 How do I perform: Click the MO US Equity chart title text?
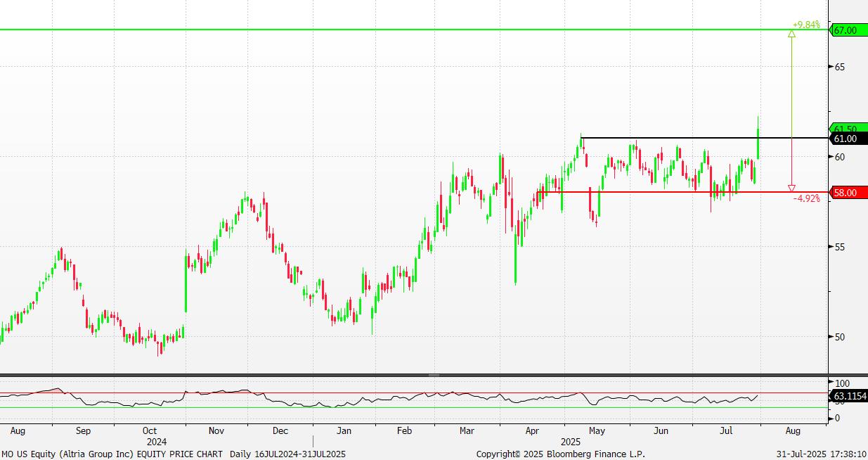(x=174, y=454)
